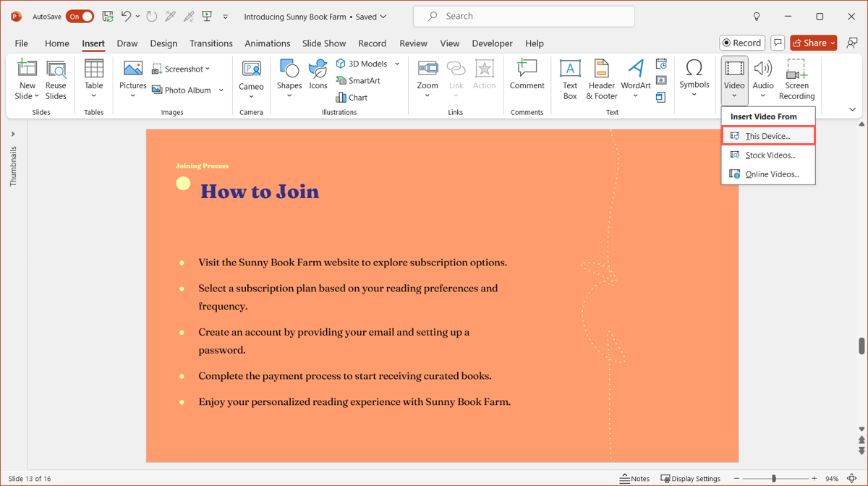Insert a SmartArt graphic
Screen dimensions: 868x486
click(x=358, y=80)
